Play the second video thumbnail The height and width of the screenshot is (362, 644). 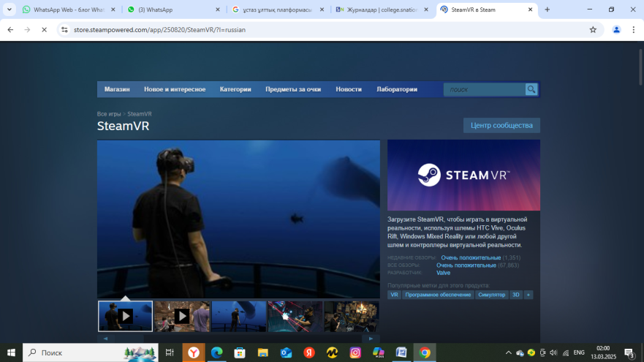[x=182, y=316]
